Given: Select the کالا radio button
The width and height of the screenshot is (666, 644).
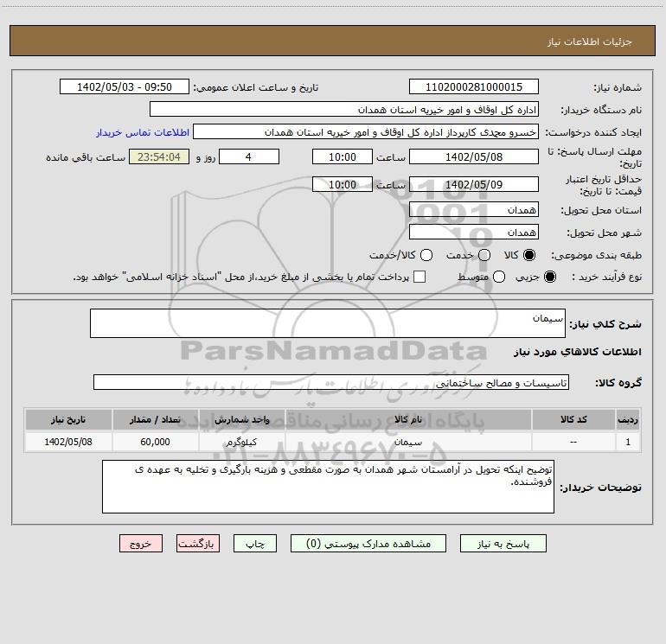Looking at the screenshot, I should 529,255.
